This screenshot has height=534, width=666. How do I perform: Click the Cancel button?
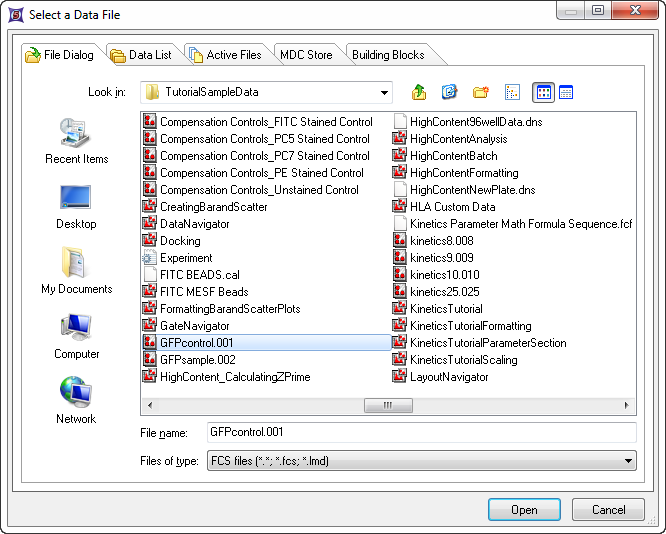coord(608,509)
